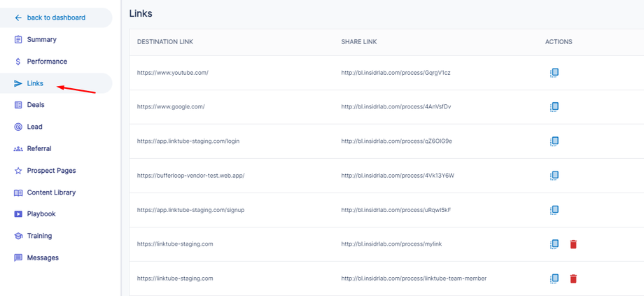Image resolution: width=644 pixels, height=296 pixels.
Task: Copy the bufferloop-vendor-test share link
Action: point(554,176)
